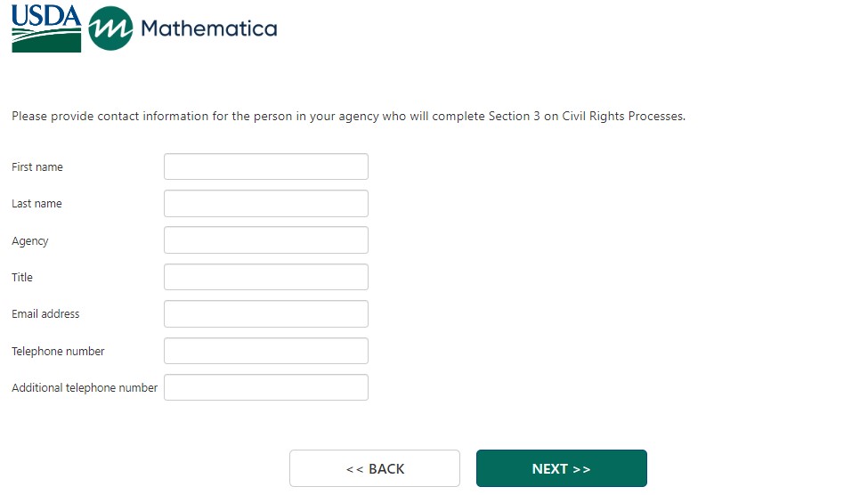The width and height of the screenshot is (868, 495).
Task: Click the Telephone number text box
Action: pyautogui.click(x=265, y=351)
